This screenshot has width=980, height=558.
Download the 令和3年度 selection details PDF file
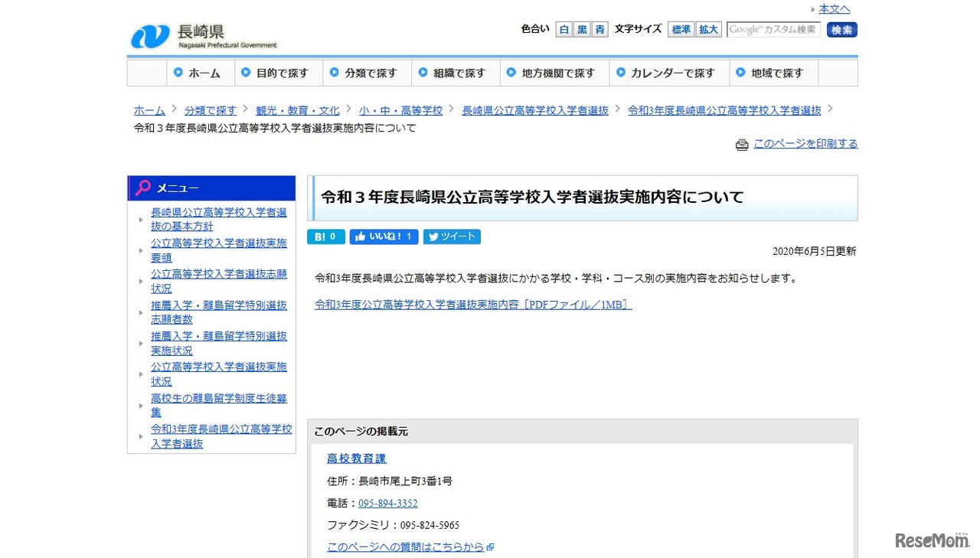pyautogui.click(x=472, y=304)
